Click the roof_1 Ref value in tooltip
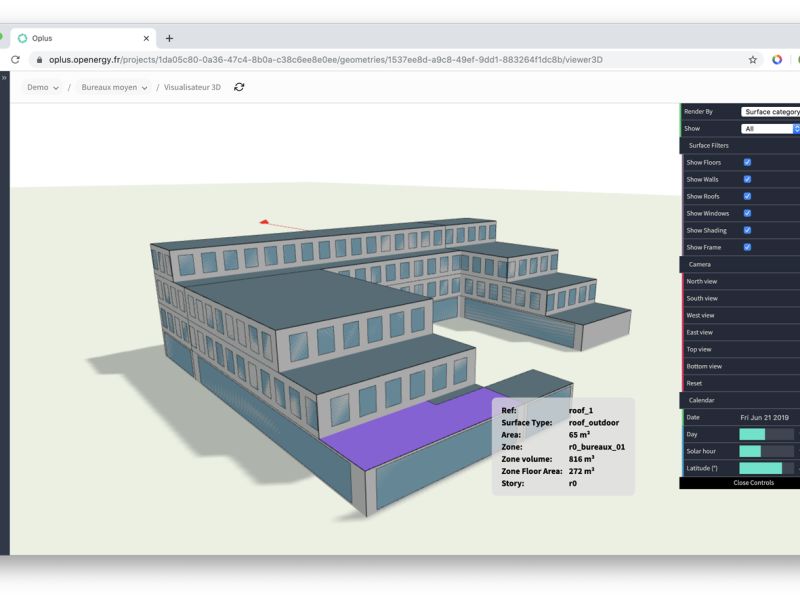Image resolution: width=800 pixels, height=600 pixels. [581, 410]
